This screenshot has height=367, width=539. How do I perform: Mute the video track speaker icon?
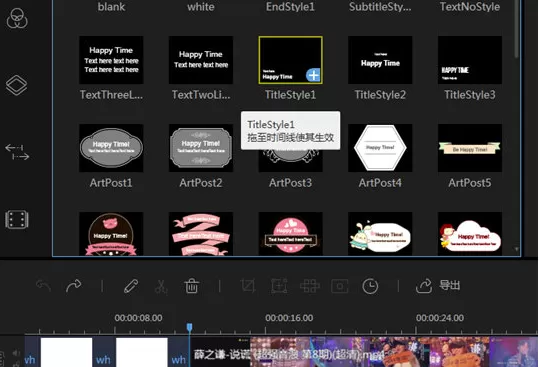[x=16, y=353]
